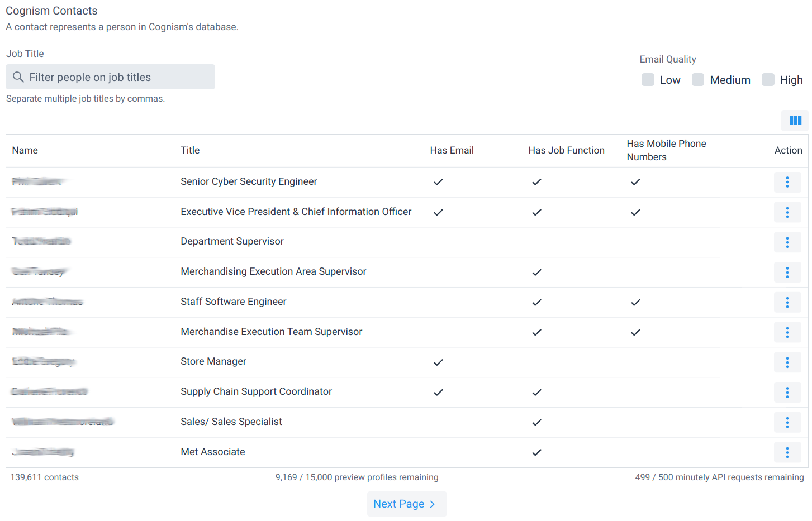This screenshot has height=521, width=812.
Task: Select the Senior Cyber Security Engineer title
Action: 249,181
